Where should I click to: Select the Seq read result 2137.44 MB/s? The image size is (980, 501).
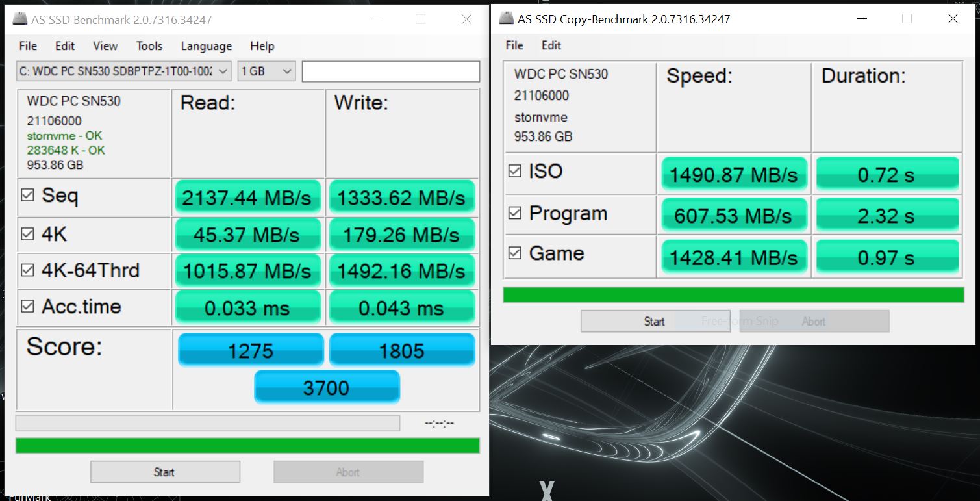pyautogui.click(x=248, y=198)
